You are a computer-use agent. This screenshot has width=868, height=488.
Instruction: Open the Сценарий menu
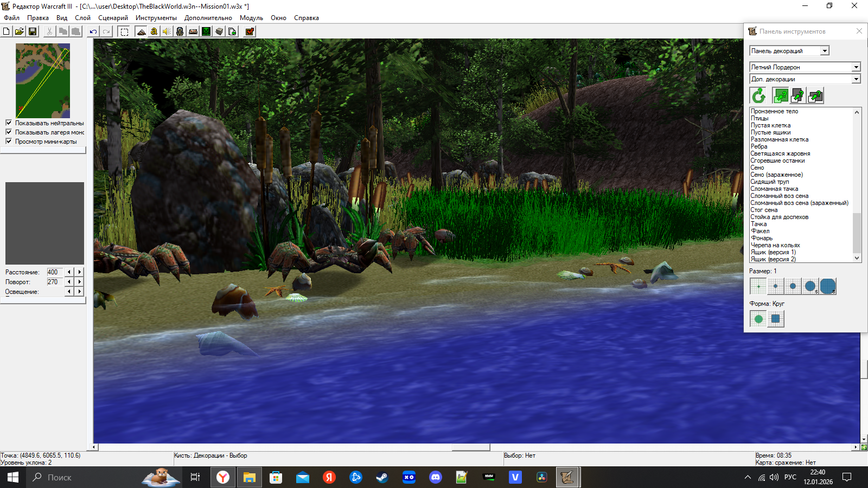pos(113,18)
